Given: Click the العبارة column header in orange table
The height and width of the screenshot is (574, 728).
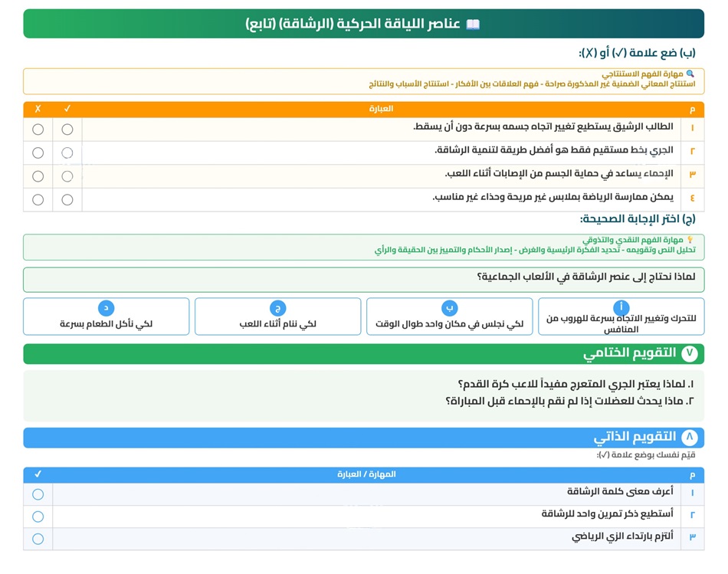Looking at the screenshot, I should (x=381, y=109).
